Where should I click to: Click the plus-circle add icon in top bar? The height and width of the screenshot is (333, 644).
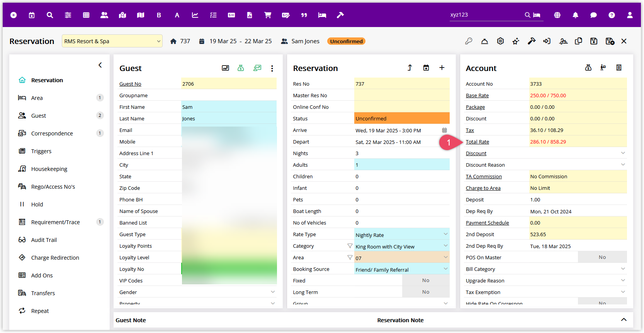(14, 15)
